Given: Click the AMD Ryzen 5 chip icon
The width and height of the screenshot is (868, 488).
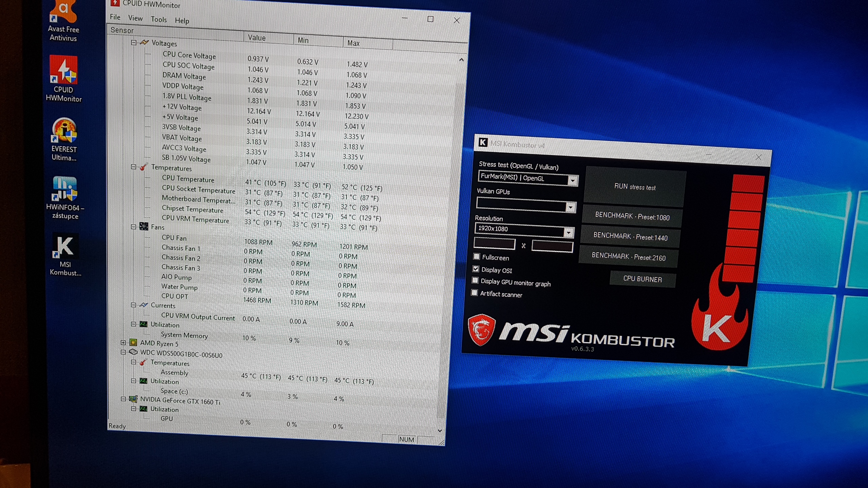Looking at the screenshot, I should [x=134, y=343].
